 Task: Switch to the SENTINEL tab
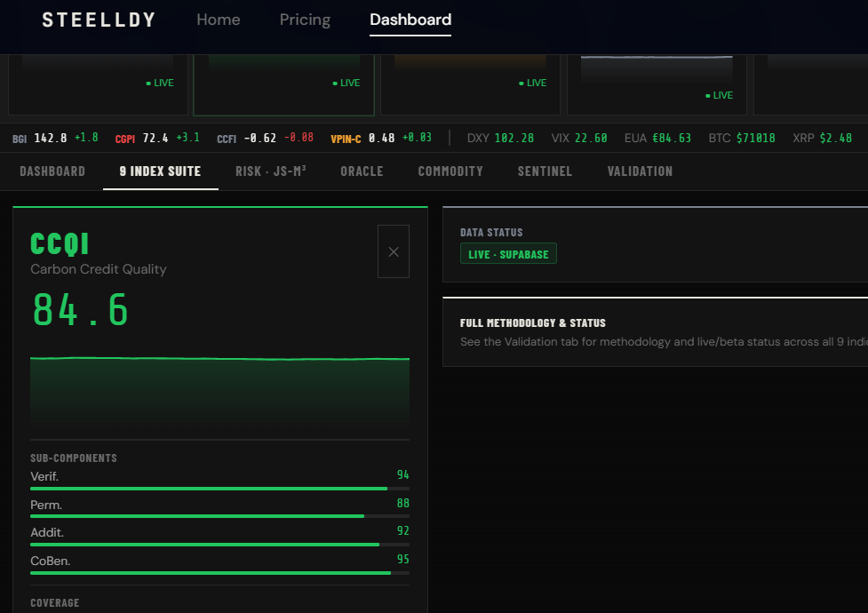point(545,171)
